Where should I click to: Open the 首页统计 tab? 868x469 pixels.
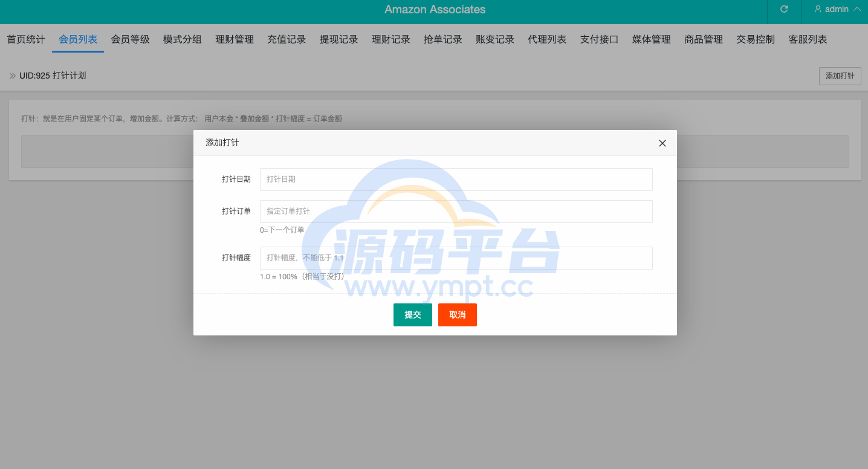(26, 39)
